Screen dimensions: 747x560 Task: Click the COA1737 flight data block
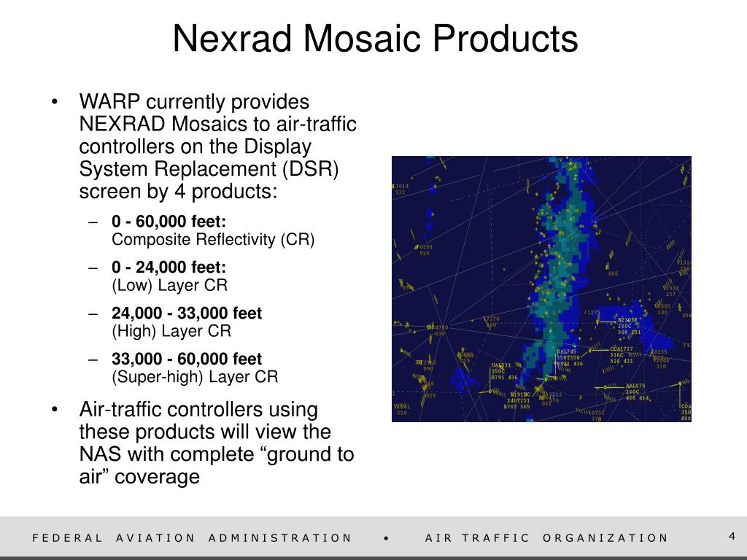coord(622,355)
